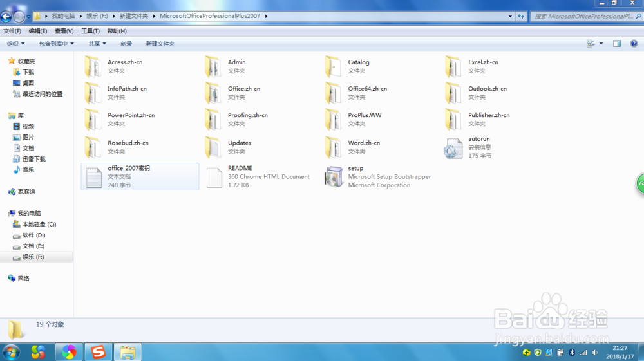Select the Updates folder icon
This screenshot has width=644, height=361.
pos(213,147)
